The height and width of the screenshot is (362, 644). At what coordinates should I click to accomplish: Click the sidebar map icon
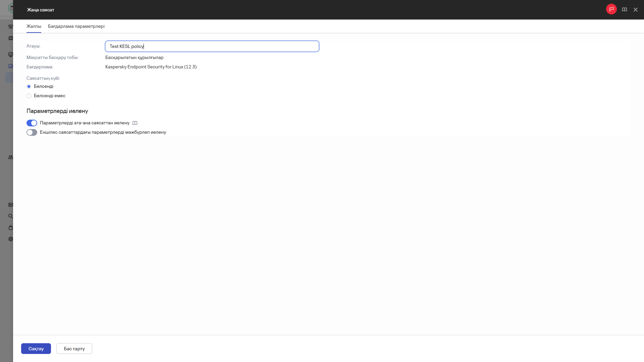click(x=11, y=38)
